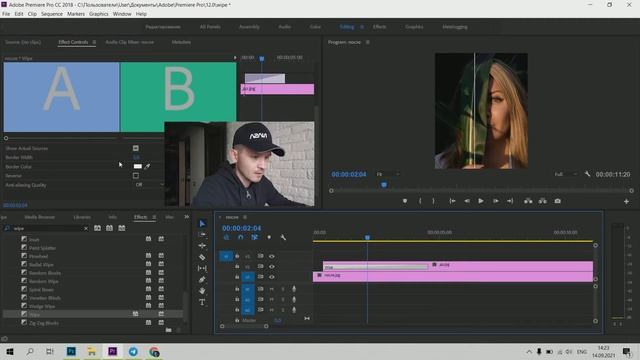Select the Slip tool
The height and width of the screenshot is (360, 640).
click(x=202, y=268)
